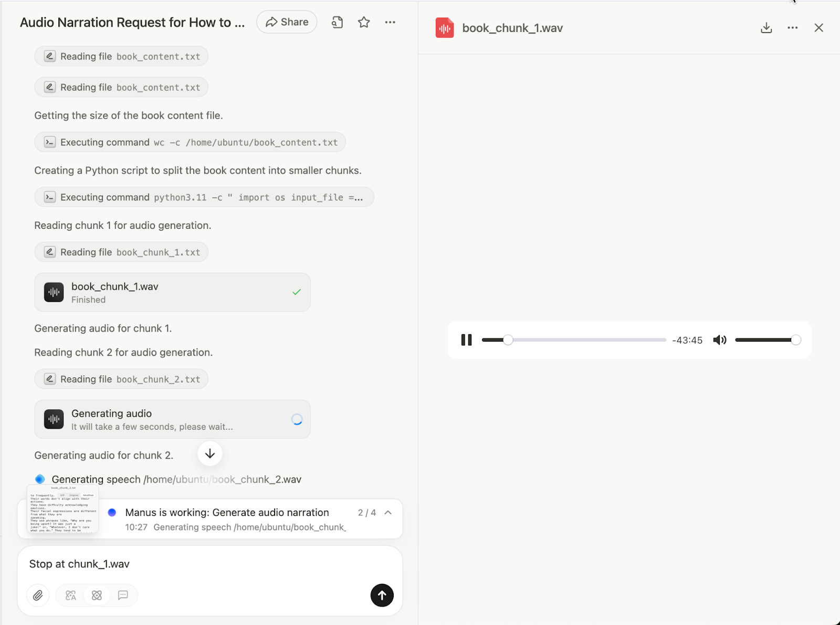Open the python3.11 Executing command step

click(204, 197)
